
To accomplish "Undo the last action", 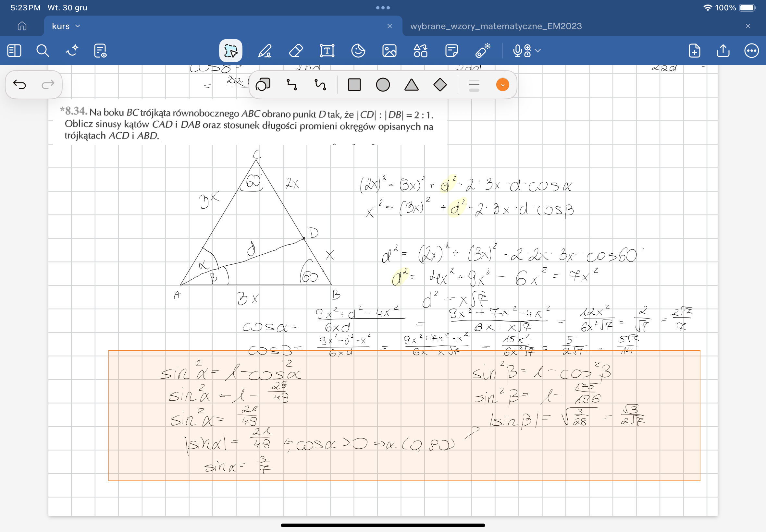I will (x=19, y=84).
